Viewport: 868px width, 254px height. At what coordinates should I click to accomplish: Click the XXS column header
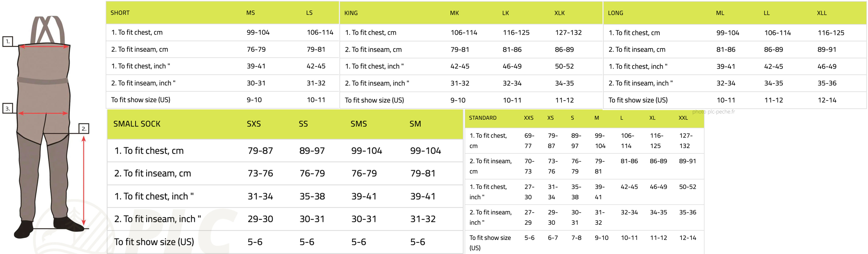[x=528, y=118]
